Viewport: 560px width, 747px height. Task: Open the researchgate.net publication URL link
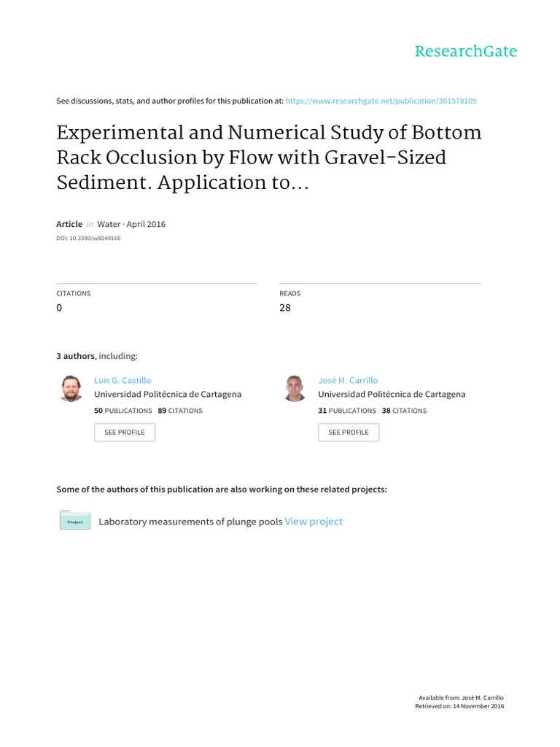(381, 101)
